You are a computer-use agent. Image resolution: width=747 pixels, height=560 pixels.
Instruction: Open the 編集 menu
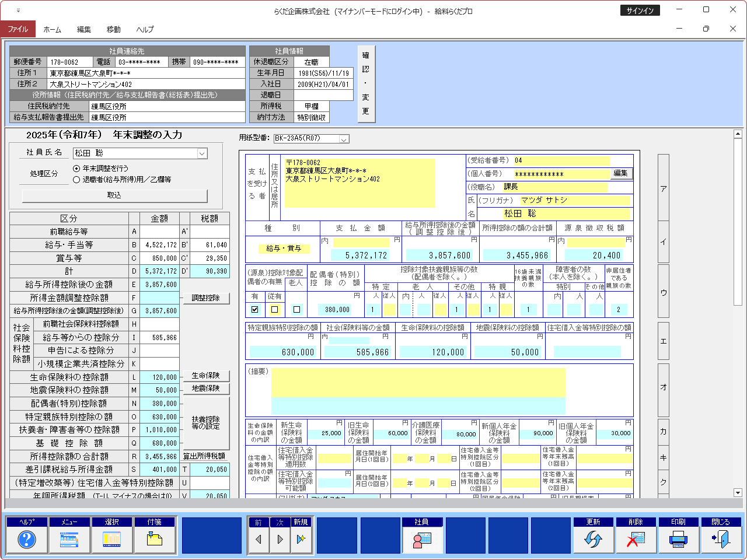click(83, 29)
